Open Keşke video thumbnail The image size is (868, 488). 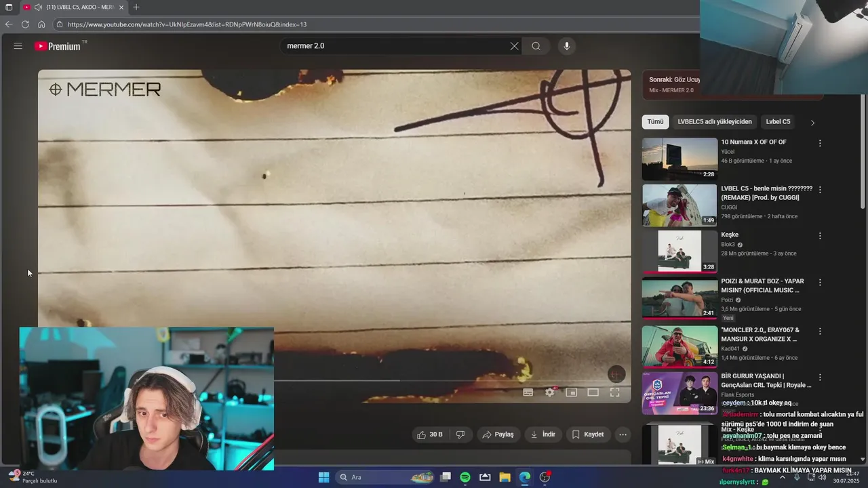679,251
